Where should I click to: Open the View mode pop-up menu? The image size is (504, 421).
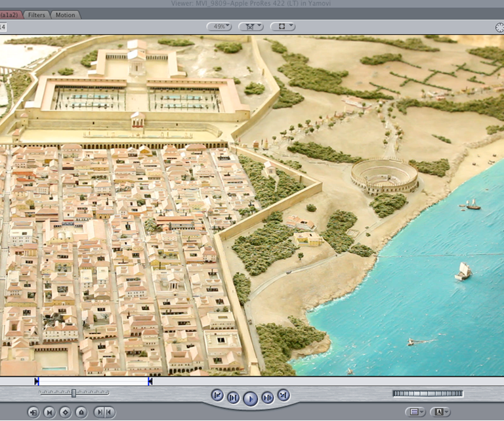click(x=283, y=27)
